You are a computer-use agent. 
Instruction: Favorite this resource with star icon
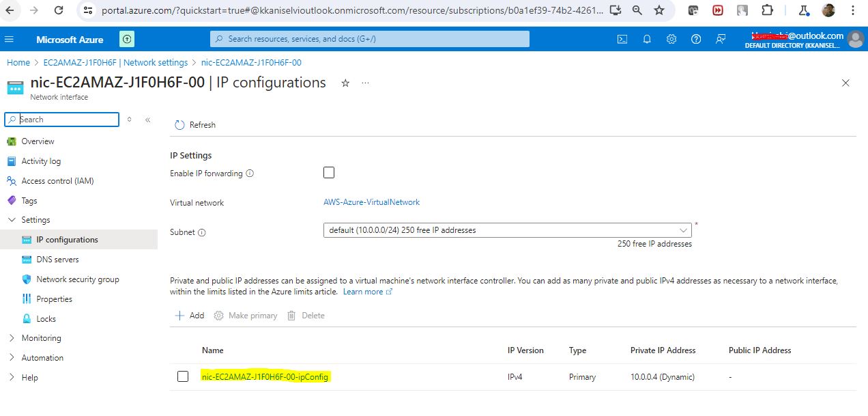coord(345,83)
